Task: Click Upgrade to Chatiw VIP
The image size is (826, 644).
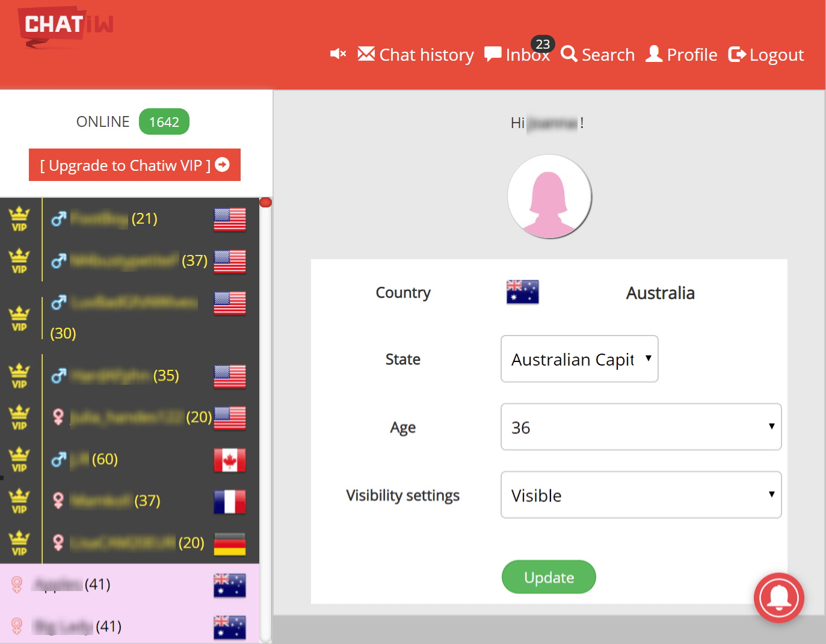Action: 134,165
